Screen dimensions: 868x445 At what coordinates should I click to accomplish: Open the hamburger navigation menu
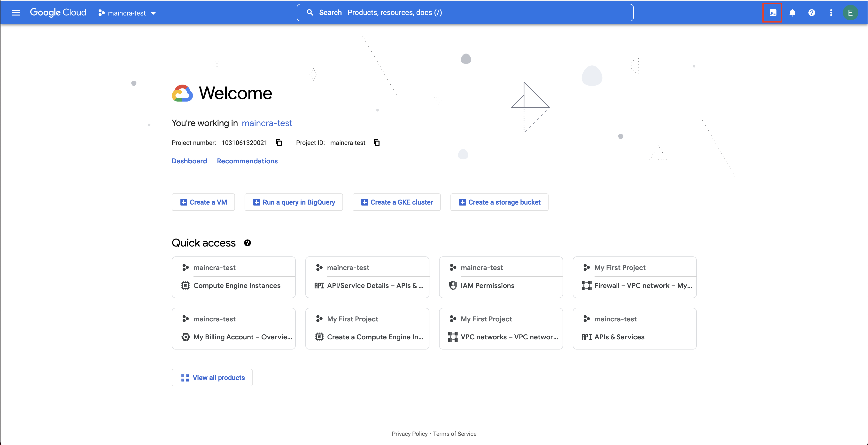coord(16,13)
